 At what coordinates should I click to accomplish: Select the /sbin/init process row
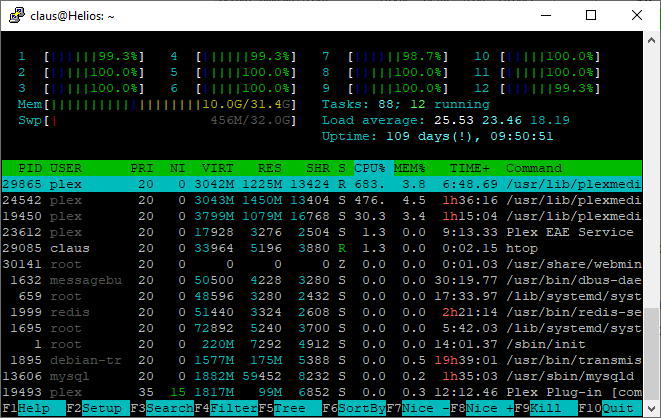point(322,344)
